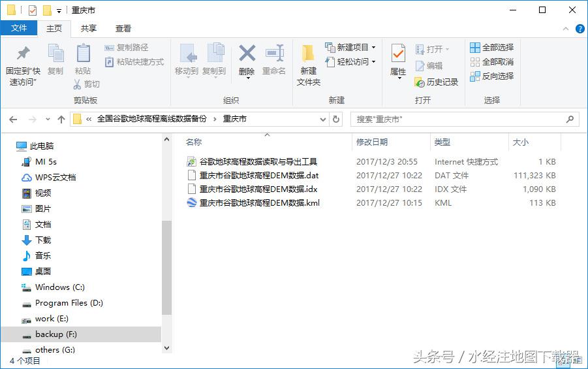Switch to the 查看 (View) tab

click(x=123, y=29)
